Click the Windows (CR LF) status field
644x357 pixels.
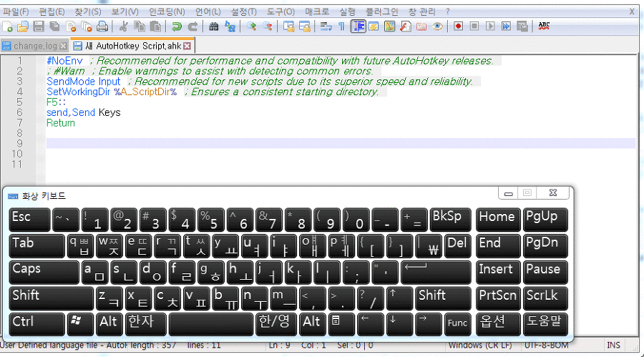479,345
